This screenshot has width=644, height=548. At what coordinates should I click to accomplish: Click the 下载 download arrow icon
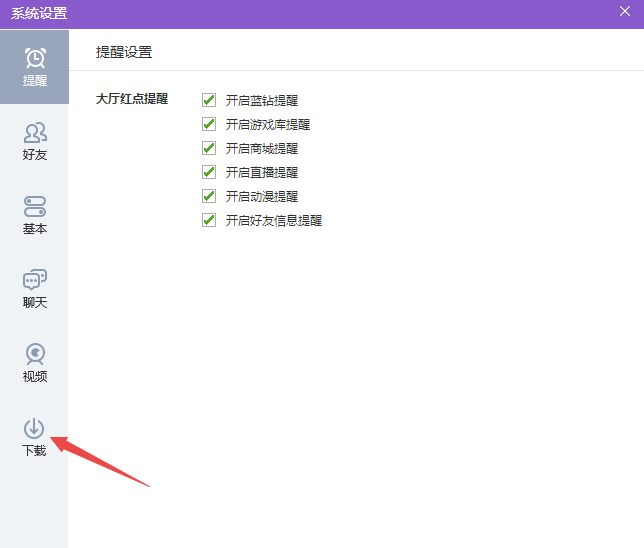(34, 428)
